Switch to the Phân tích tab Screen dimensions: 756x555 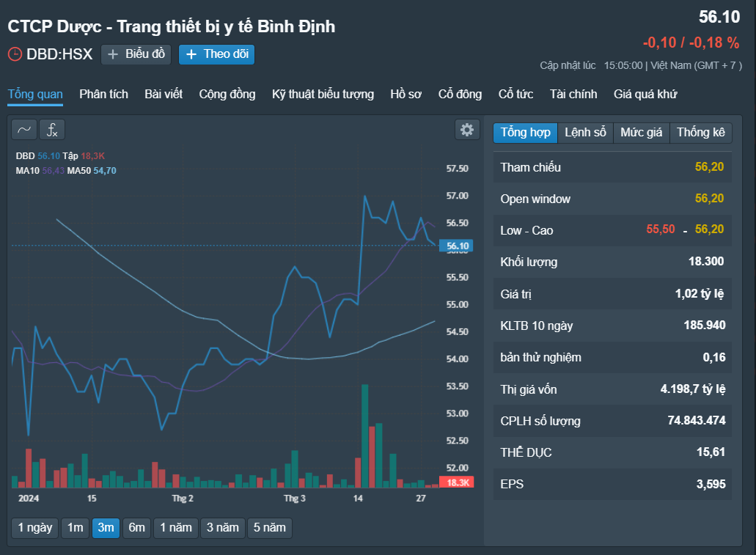pos(103,94)
